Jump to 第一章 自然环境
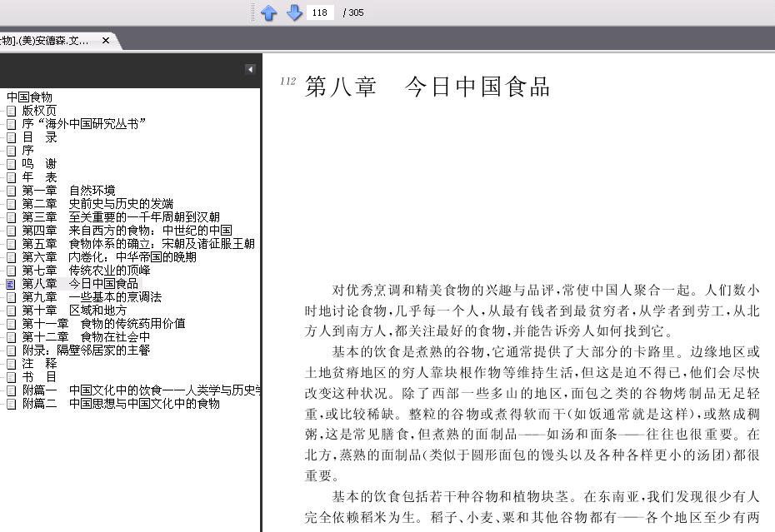775x532 pixels. [68, 190]
